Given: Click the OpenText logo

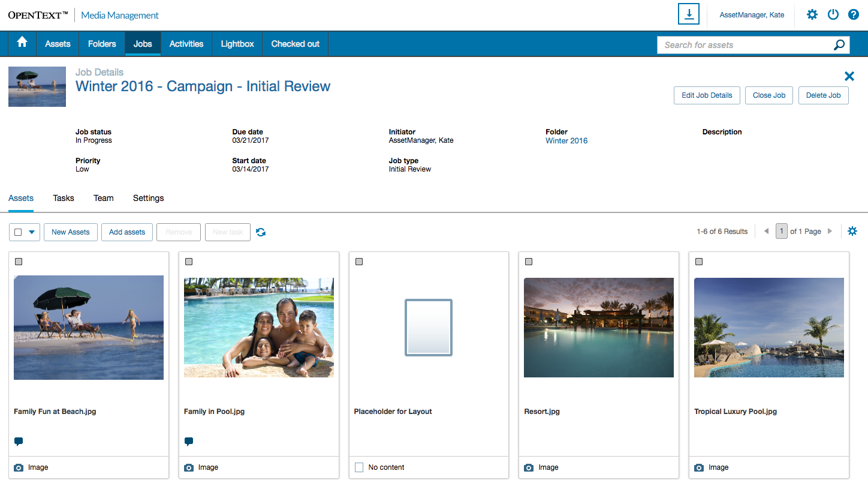Looking at the screenshot, I should coord(38,15).
